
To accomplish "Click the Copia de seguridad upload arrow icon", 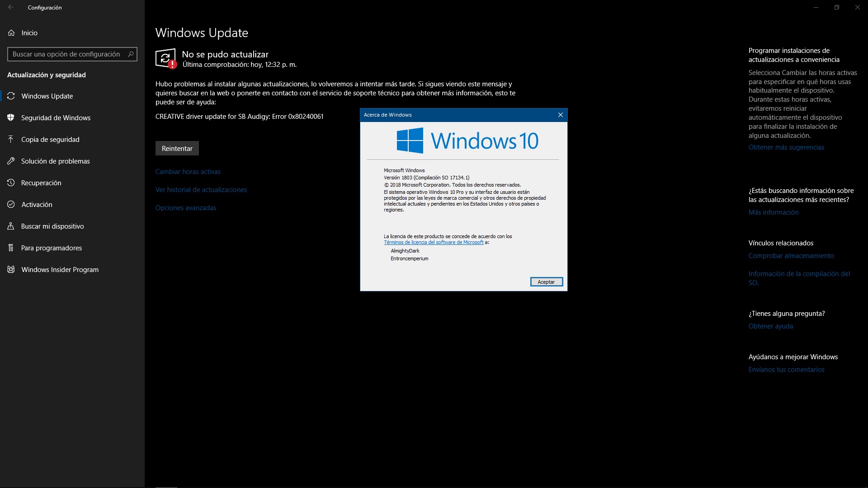I will [11, 139].
